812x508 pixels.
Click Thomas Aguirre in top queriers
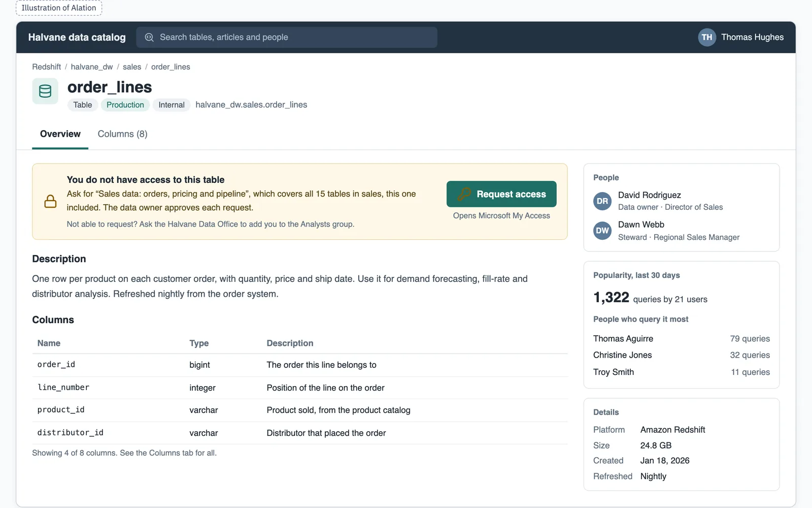coord(623,339)
